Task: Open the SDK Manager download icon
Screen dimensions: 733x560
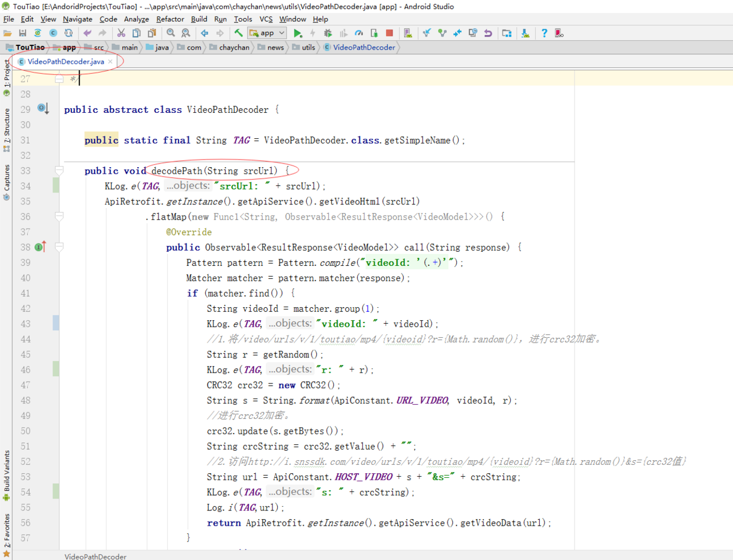Action: point(525,33)
